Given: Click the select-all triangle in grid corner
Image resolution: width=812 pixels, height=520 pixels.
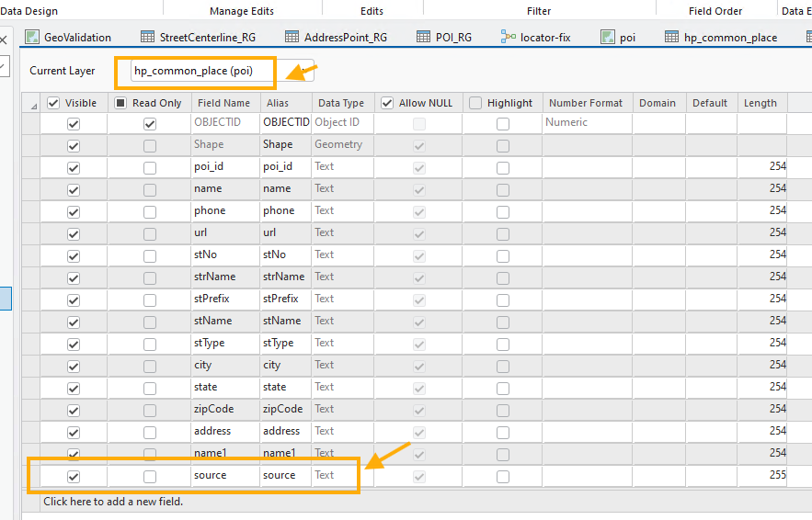Looking at the screenshot, I should 33,104.
